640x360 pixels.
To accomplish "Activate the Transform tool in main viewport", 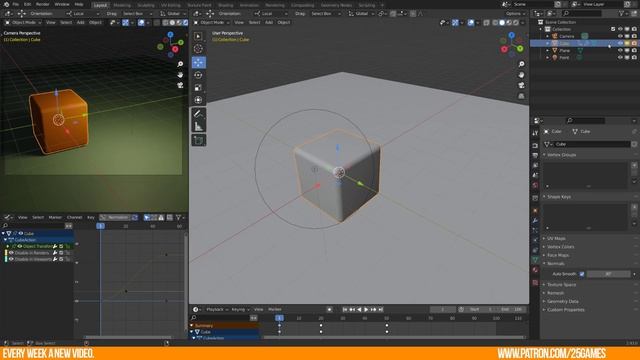I will (x=198, y=100).
